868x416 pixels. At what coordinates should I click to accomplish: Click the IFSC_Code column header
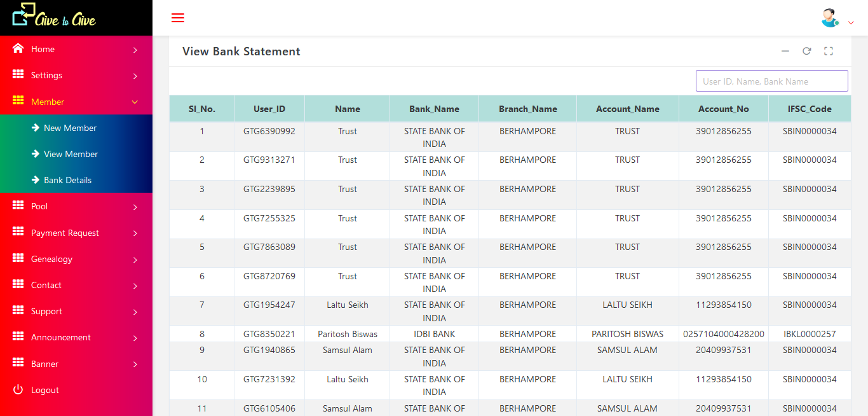810,109
